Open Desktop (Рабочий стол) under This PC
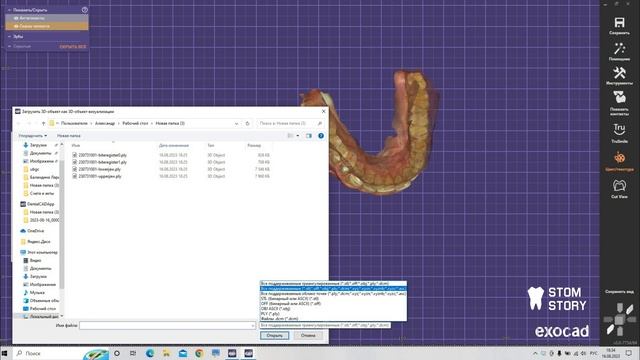Screen dimensions: 640x360 click(42, 309)
